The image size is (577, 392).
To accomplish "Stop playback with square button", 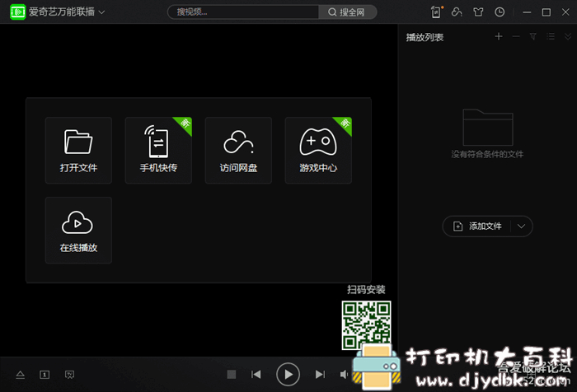I will [x=232, y=375].
